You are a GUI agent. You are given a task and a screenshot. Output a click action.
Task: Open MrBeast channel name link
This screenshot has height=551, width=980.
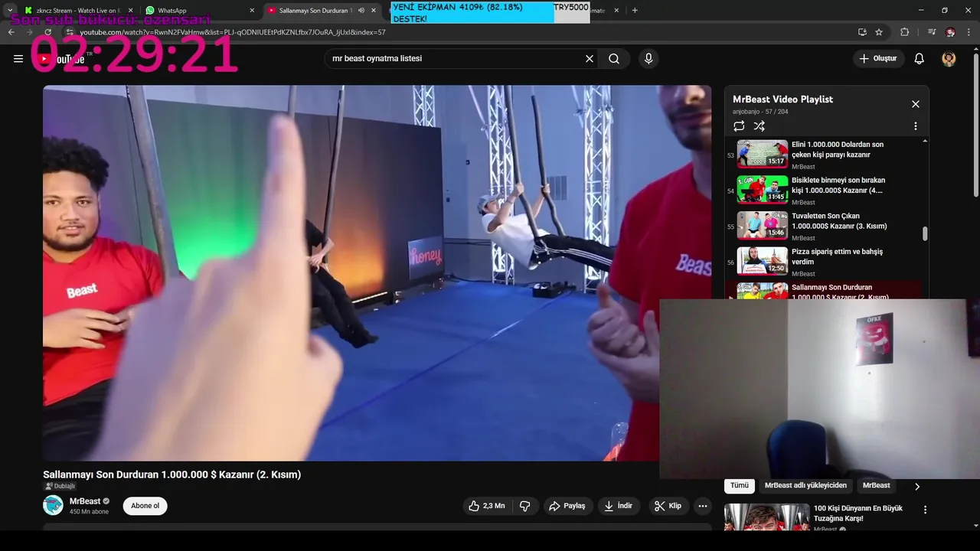click(x=85, y=501)
